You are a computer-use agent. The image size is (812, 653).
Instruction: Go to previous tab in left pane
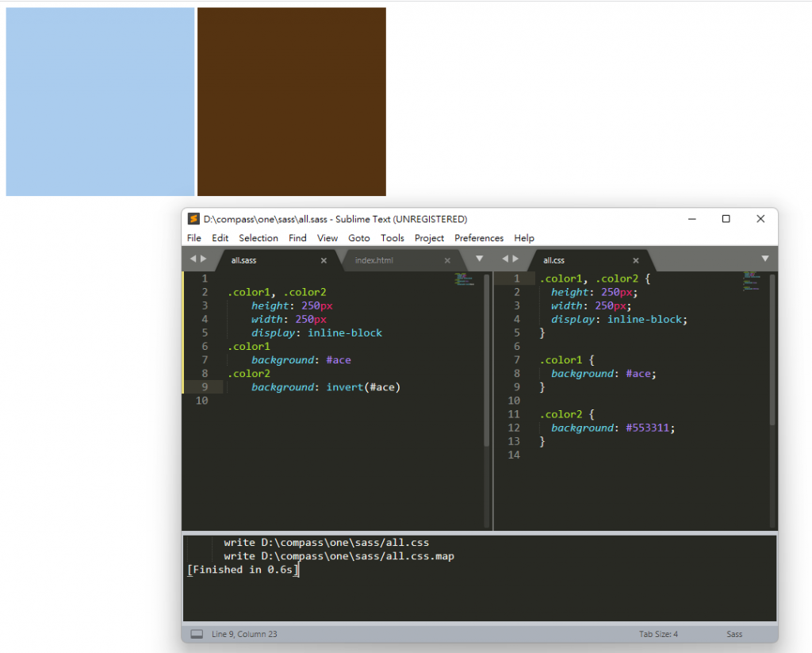(x=193, y=259)
